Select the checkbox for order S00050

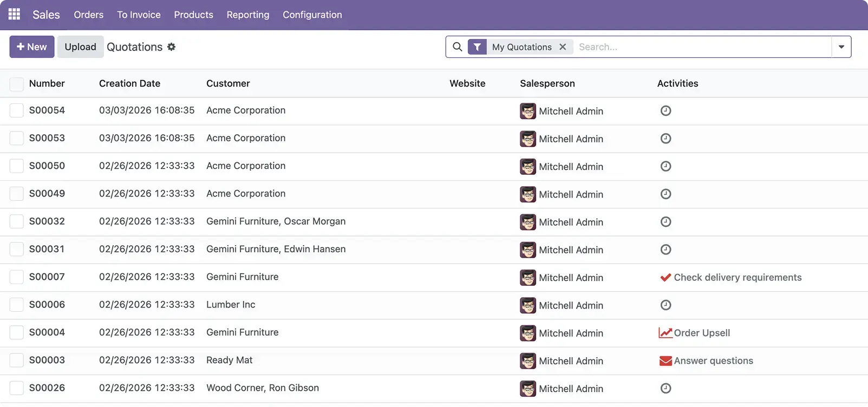(x=17, y=166)
